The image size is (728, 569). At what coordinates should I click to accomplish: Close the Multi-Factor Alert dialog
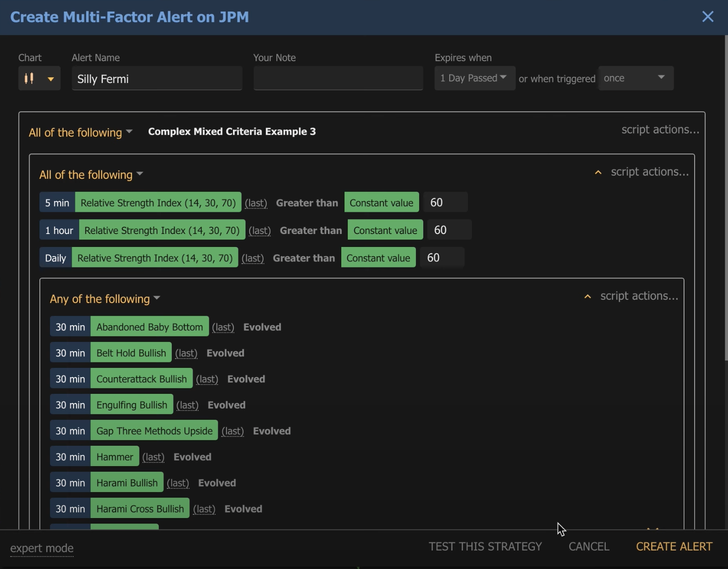pyautogui.click(x=707, y=17)
